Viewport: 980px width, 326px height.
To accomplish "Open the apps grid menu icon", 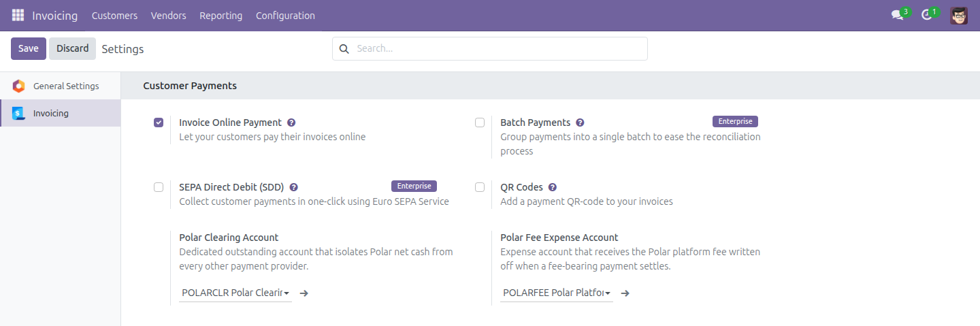I will click(x=18, y=15).
